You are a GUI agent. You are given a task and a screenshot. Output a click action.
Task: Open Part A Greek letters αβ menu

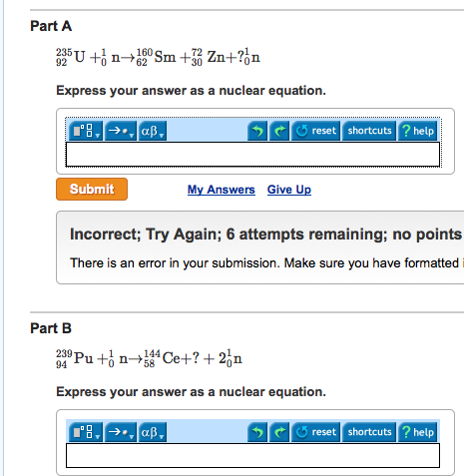tap(153, 131)
